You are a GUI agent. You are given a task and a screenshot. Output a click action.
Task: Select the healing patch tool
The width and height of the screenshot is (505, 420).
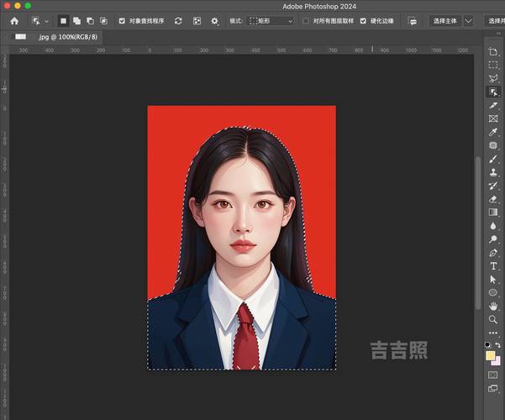click(492, 145)
